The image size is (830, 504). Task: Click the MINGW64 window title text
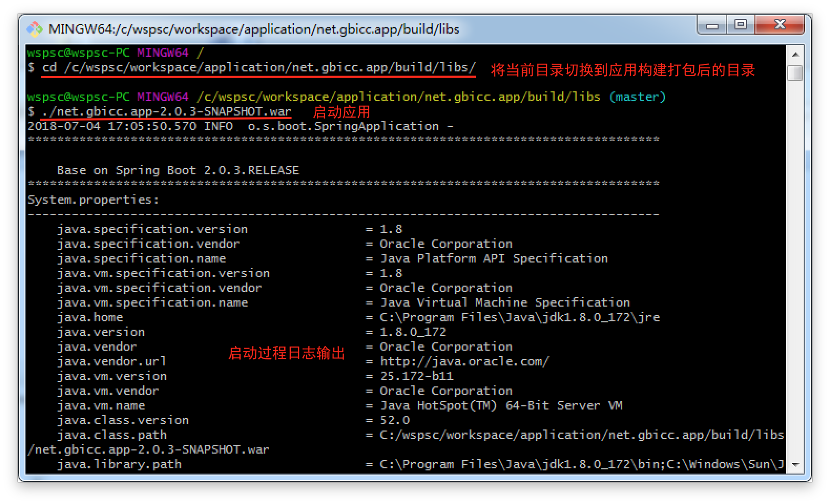click(x=254, y=29)
